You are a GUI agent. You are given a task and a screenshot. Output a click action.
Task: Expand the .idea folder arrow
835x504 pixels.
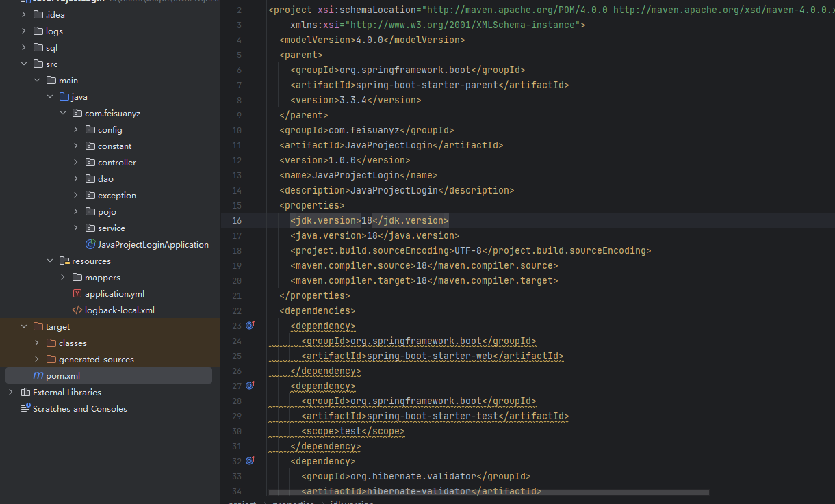(x=24, y=14)
